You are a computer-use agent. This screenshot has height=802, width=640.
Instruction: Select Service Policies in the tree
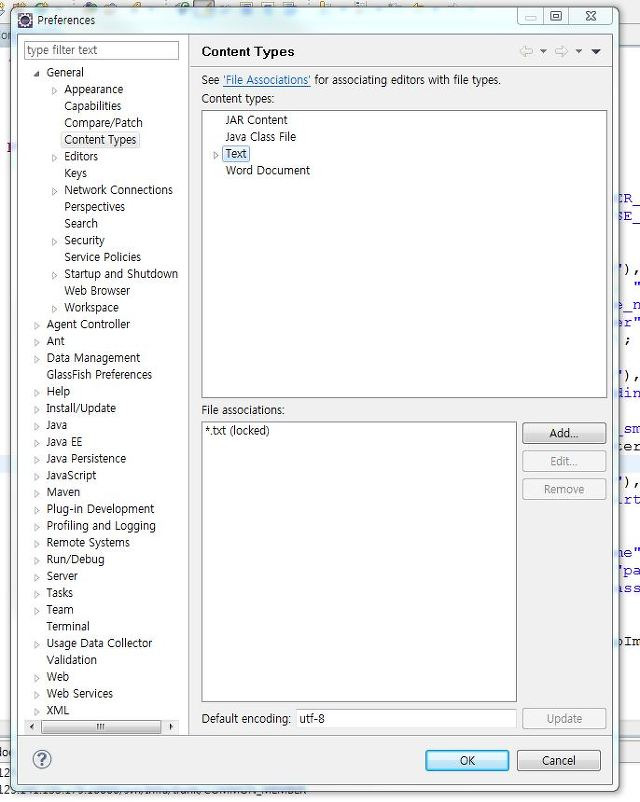(x=102, y=257)
